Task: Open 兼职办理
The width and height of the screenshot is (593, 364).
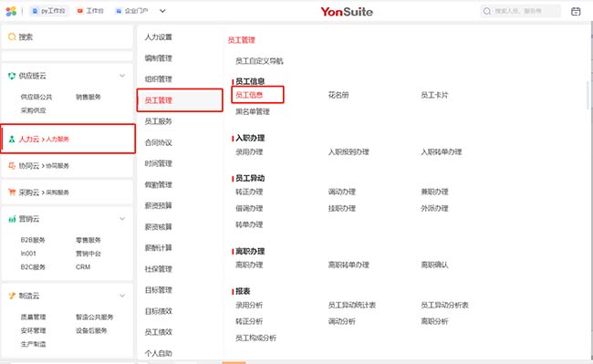Action: [434, 192]
